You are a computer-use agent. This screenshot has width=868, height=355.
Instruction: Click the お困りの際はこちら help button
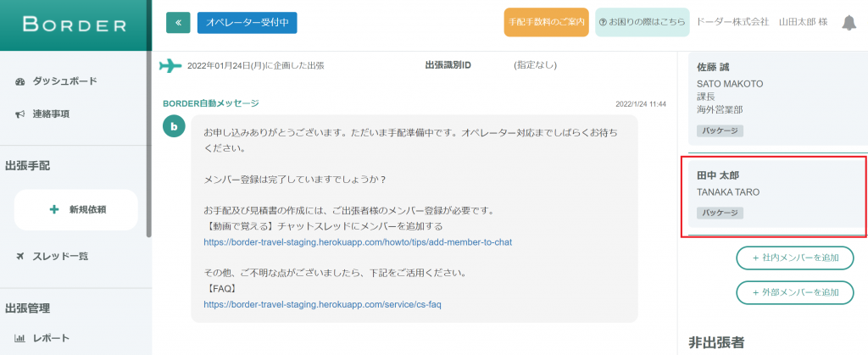coord(641,23)
